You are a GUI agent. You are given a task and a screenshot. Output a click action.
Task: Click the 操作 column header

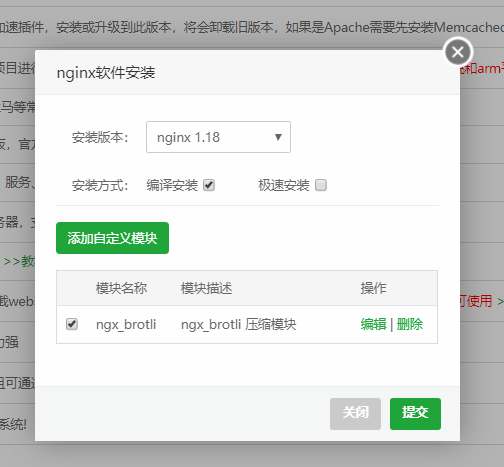coord(373,288)
